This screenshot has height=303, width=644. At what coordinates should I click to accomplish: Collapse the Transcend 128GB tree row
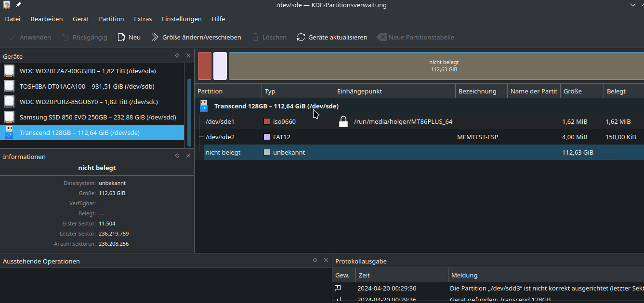pos(203,106)
